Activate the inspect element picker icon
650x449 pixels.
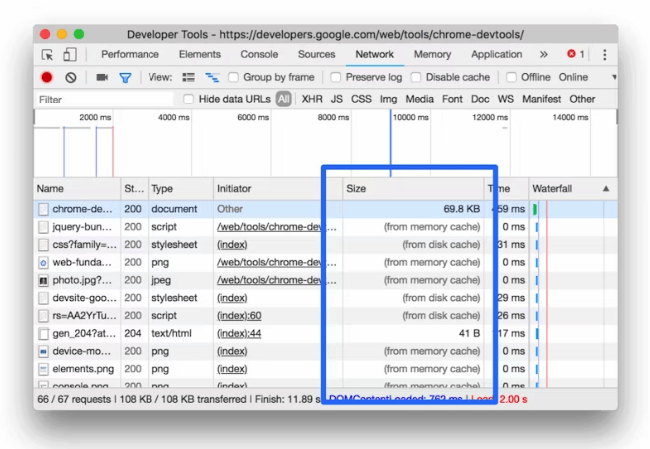tap(47, 55)
